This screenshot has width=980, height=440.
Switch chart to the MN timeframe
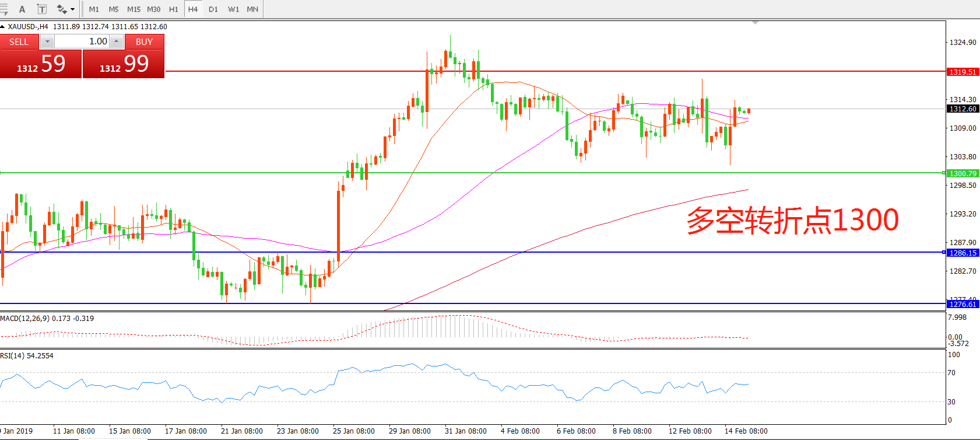(252, 9)
